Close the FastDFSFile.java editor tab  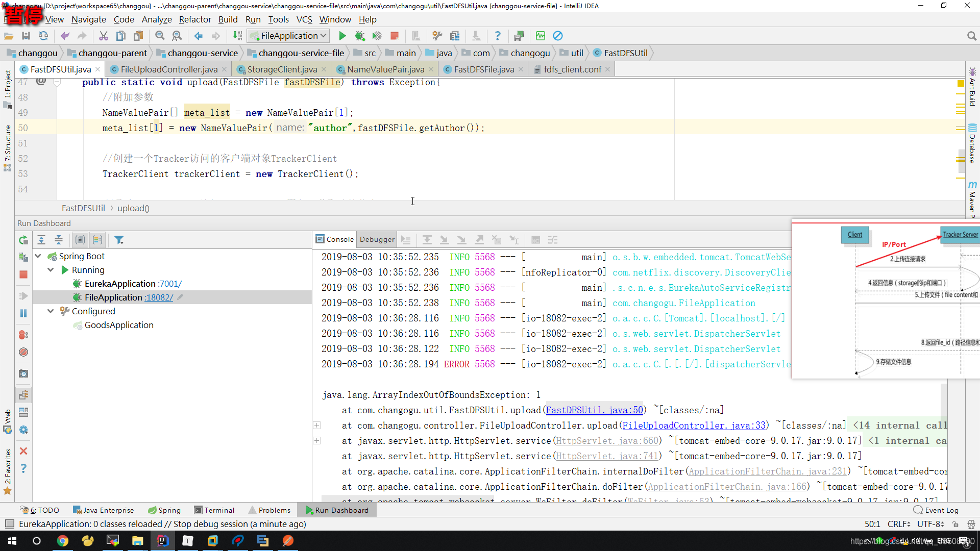pyautogui.click(x=521, y=69)
